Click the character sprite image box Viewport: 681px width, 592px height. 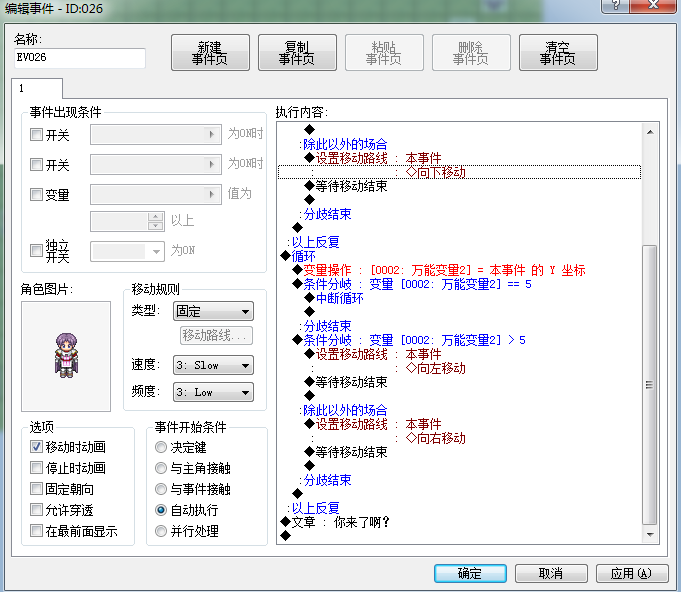pyautogui.click(x=66, y=356)
